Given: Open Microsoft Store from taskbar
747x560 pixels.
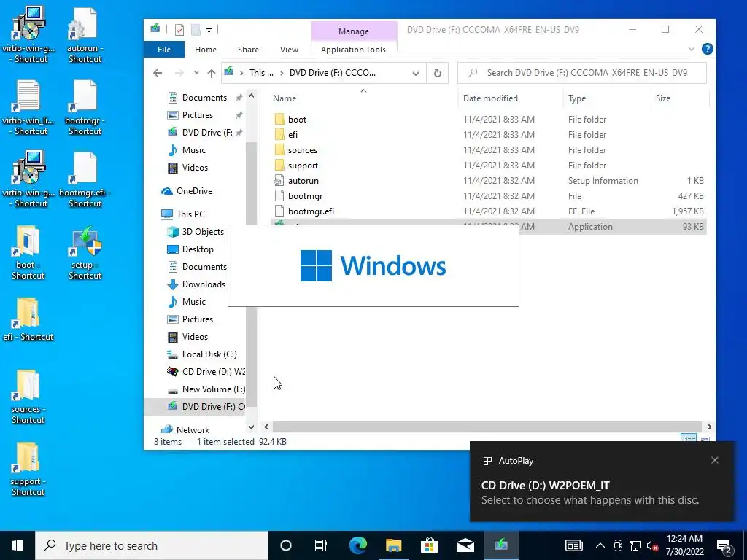Looking at the screenshot, I should 429,545.
